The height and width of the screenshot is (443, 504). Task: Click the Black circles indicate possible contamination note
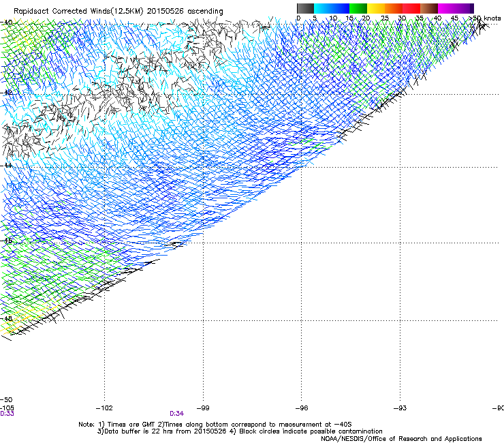coord(306,431)
